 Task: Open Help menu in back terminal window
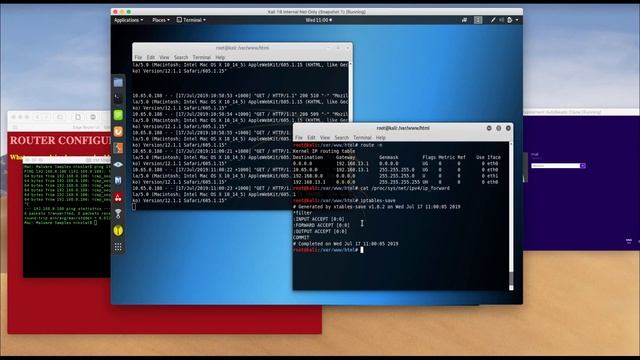tap(220, 58)
